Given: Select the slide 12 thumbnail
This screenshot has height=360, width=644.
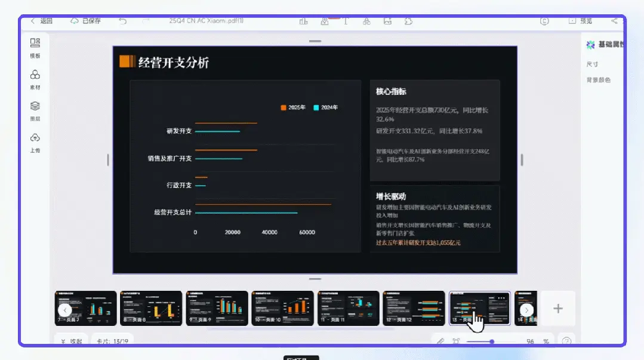Looking at the screenshot, I should click(x=414, y=308).
